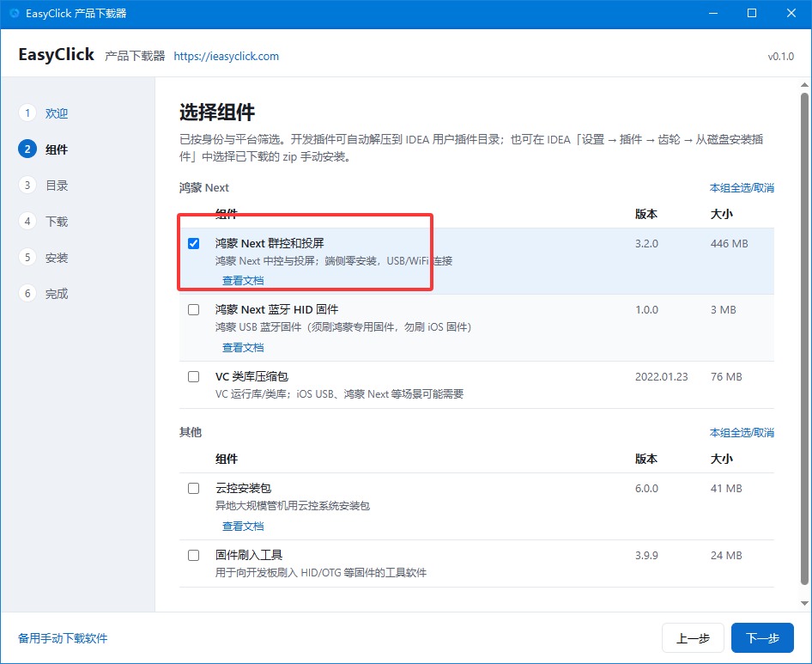The width and height of the screenshot is (812, 664).
Task: Open the https://ieasyclick.com link
Action: coord(227,56)
